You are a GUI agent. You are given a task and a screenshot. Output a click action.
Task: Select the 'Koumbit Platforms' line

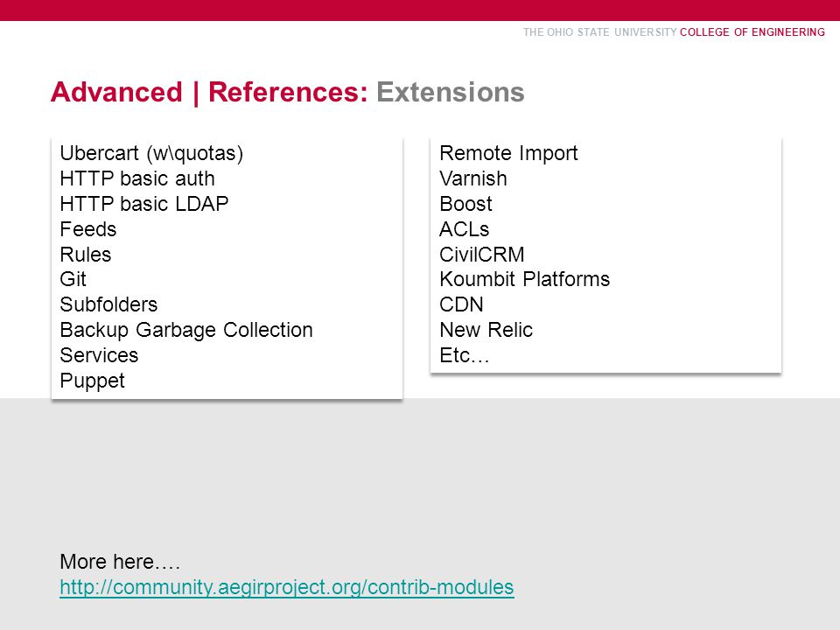524,279
